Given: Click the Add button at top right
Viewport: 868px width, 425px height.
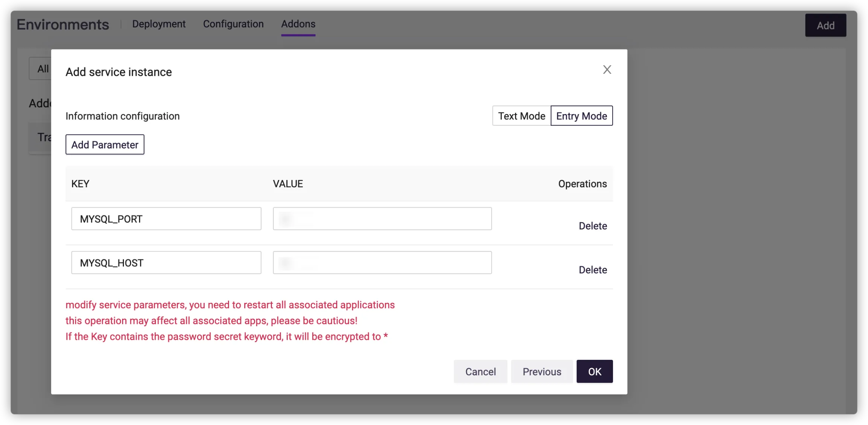Looking at the screenshot, I should (825, 26).
